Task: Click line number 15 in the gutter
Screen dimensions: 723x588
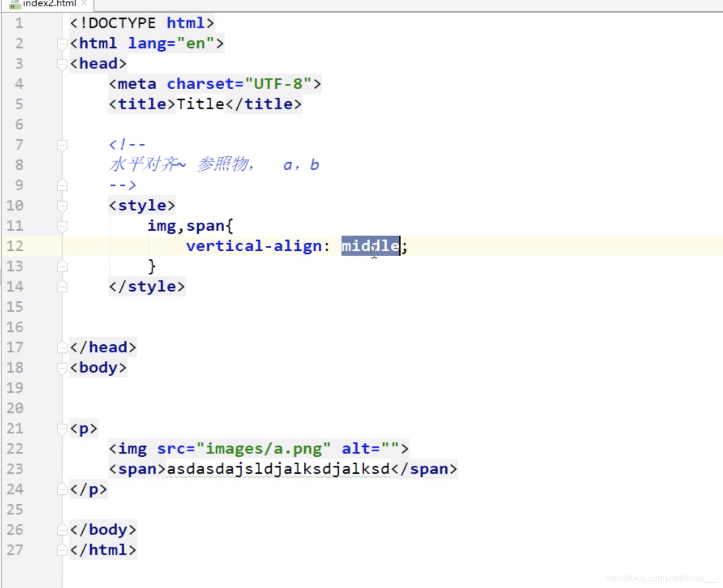Action: pos(15,307)
